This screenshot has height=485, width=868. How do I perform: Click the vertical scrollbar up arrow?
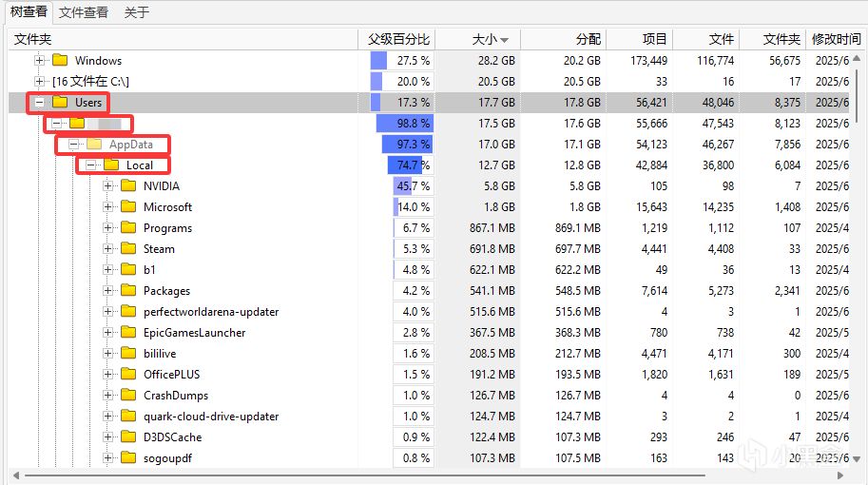pyautogui.click(x=857, y=58)
